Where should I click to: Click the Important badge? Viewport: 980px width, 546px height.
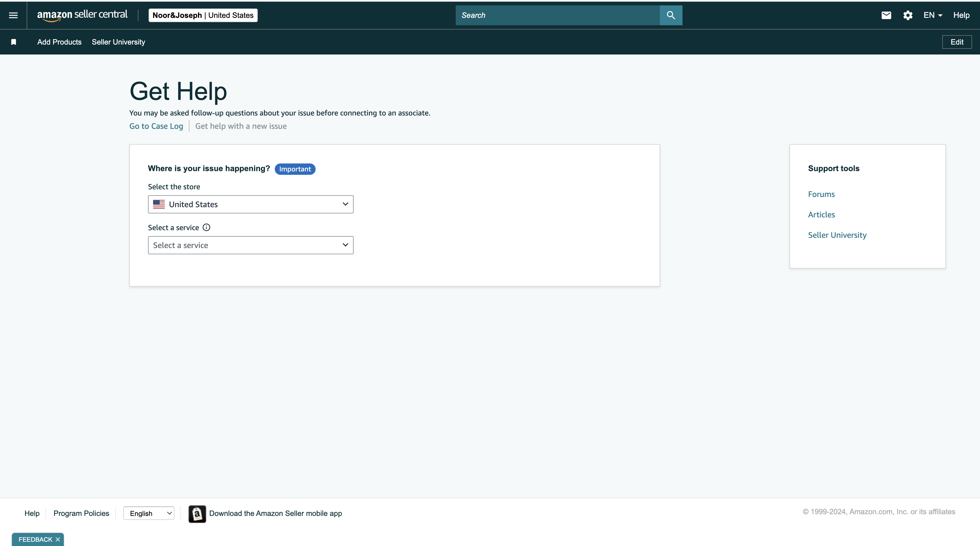295,169
